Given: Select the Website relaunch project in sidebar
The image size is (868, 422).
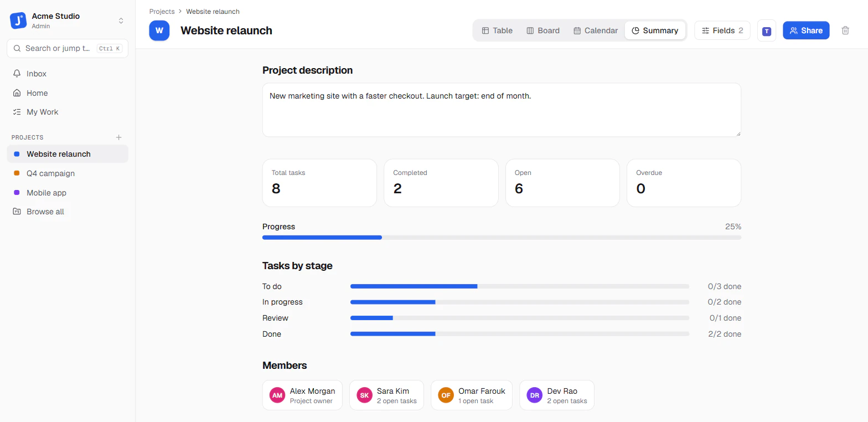Looking at the screenshot, I should (x=68, y=154).
